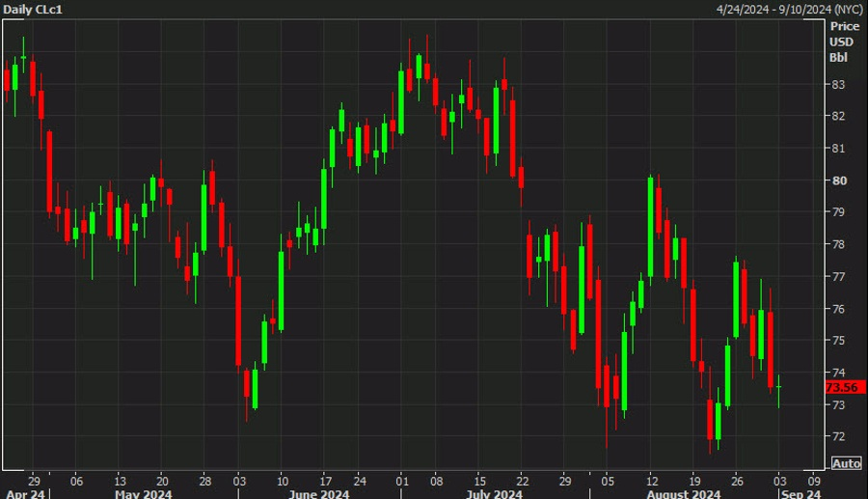
Task: Click the tall green candle near August 12
Action: click(650, 227)
